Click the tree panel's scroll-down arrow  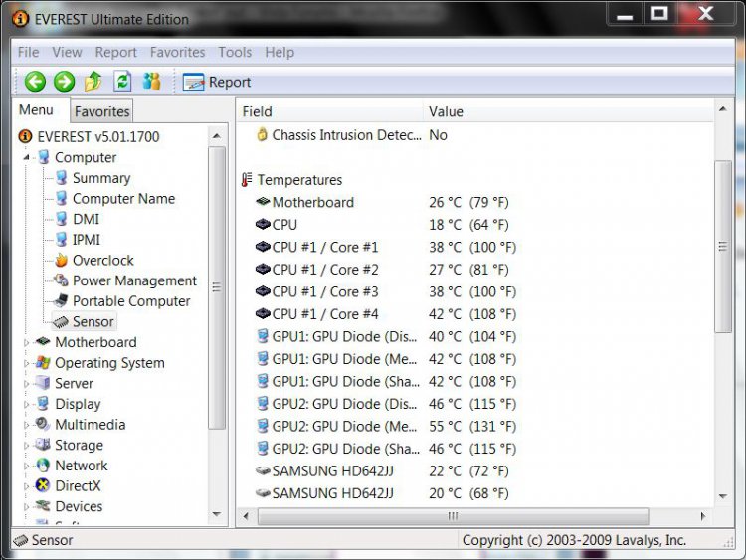217,514
